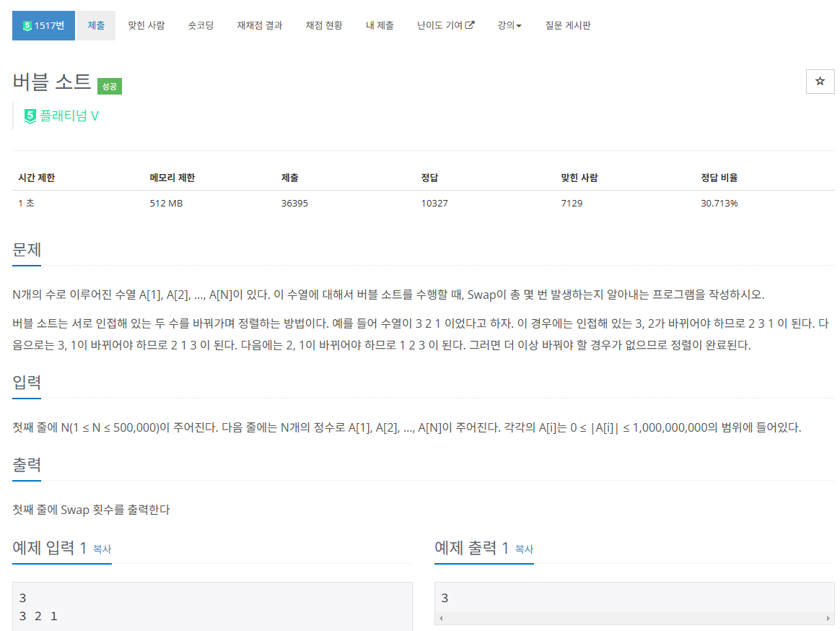Open the 재채점 결과 tab
This screenshot has height=631, width=840.
tap(259, 25)
